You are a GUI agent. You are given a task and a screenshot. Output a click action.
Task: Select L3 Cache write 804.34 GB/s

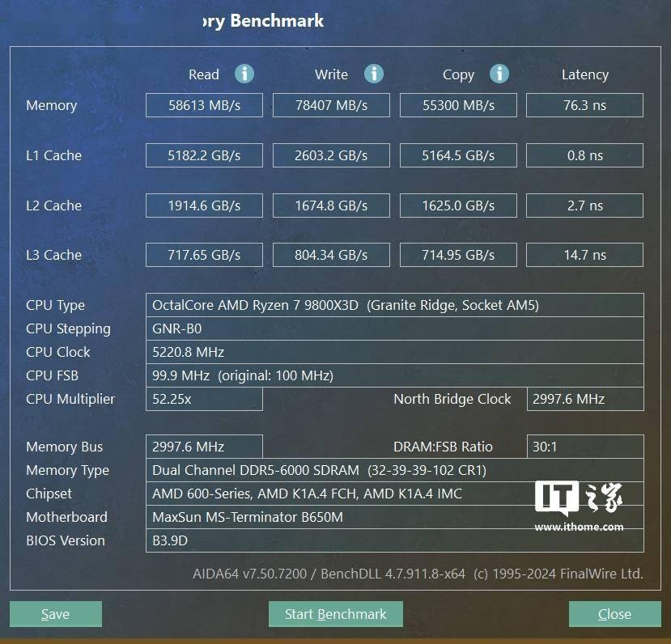331,255
